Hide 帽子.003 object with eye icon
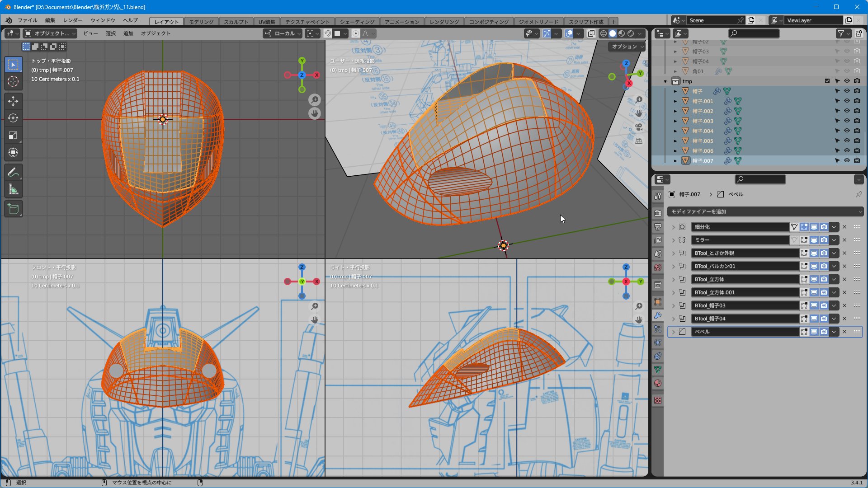The width and height of the screenshot is (868, 488). point(847,121)
